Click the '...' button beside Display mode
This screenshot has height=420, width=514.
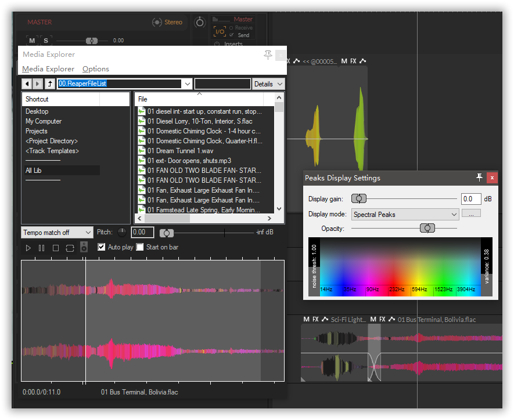[x=470, y=214]
